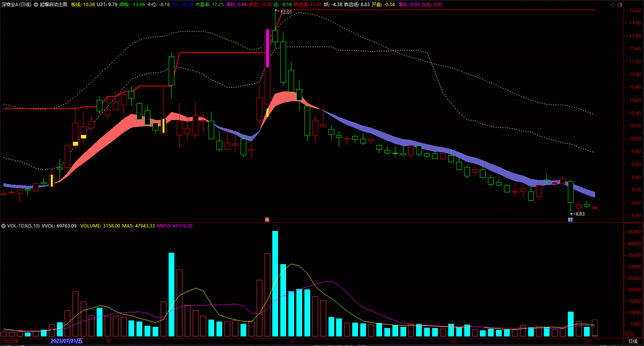Image resolution: width=644 pixels, height=346 pixels.
Task: Click the 开盘: -0.34 value
Action: (383, 5)
